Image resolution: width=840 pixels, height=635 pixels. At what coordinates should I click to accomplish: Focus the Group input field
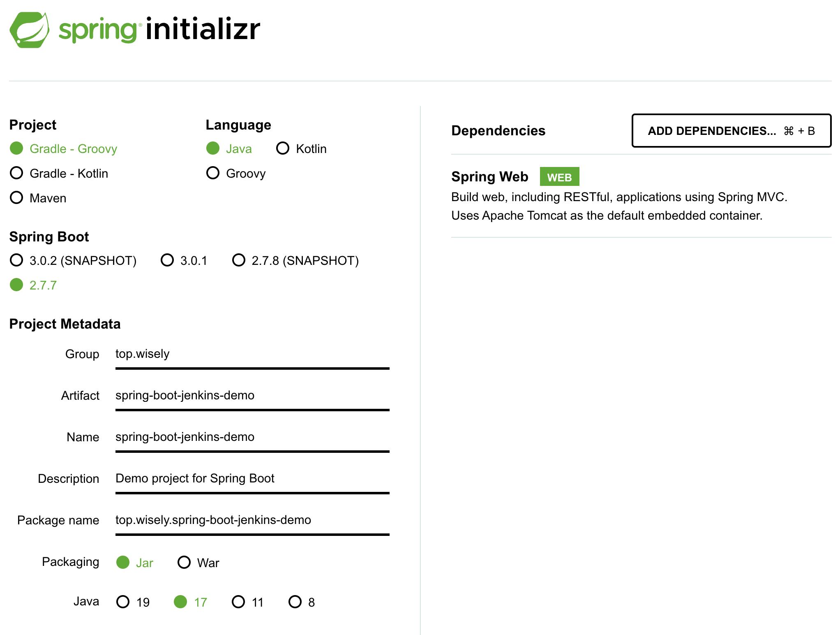tap(252, 354)
